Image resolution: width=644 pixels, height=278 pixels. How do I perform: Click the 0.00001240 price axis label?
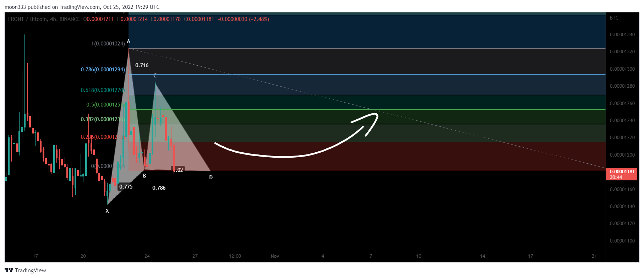point(622,120)
